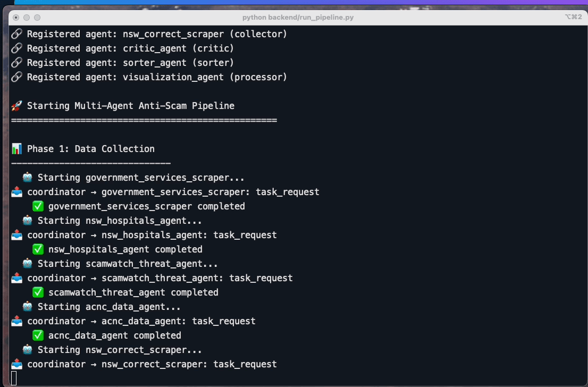Click the green checkmark beside scamwatch_threat_agent completed
The width and height of the screenshot is (588, 387).
(37, 292)
